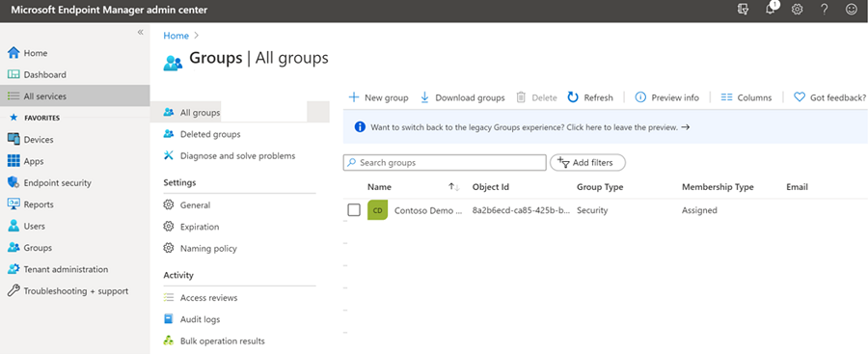Viewport: 868px width, 354px height.
Task: Click the directory and subscription icon in header
Action: coord(743,10)
